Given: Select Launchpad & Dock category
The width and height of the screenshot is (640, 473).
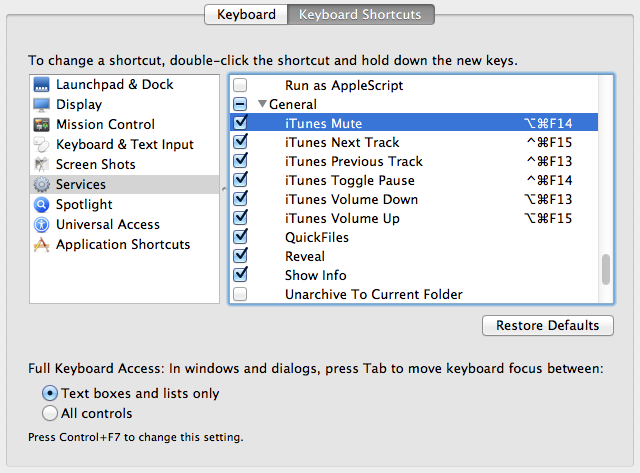Looking at the screenshot, I should tap(114, 84).
